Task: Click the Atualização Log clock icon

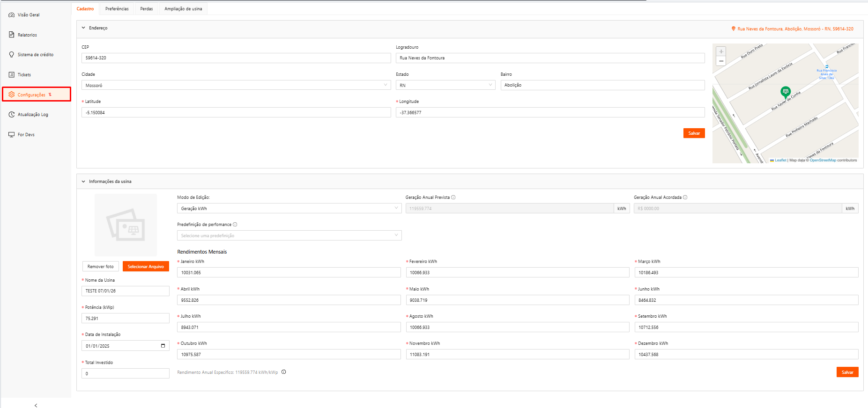Action: coord(12,115)
